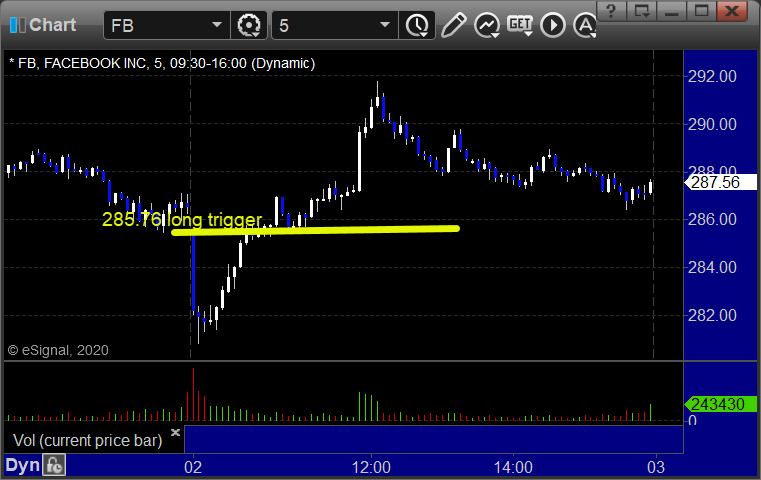Image resolution: width=761 pixels, height=480 pixels.
Task: Click the 284.00 price axis label
Action: [x=712, y=267]
